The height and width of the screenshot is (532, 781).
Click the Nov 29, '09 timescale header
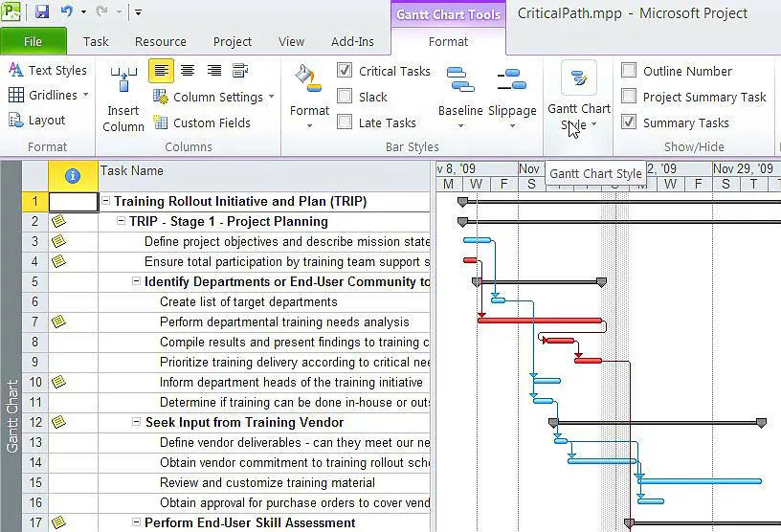coord(742,168)
